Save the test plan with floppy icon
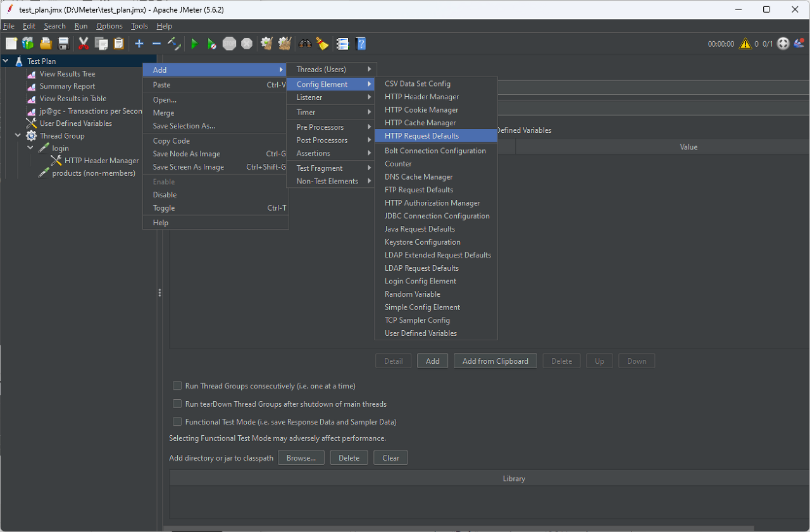The width and height of the screenshot is (810, 532). coord(63,44)
